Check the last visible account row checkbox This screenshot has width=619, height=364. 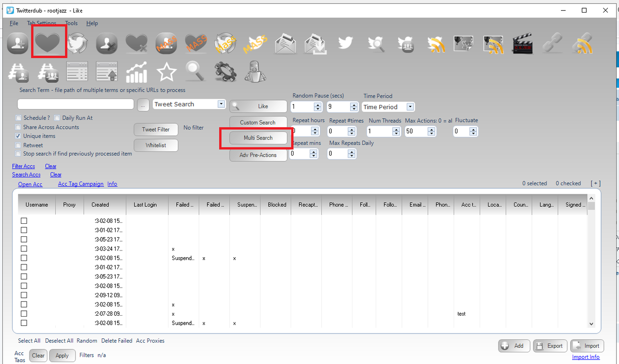click(x=24, y=323)
